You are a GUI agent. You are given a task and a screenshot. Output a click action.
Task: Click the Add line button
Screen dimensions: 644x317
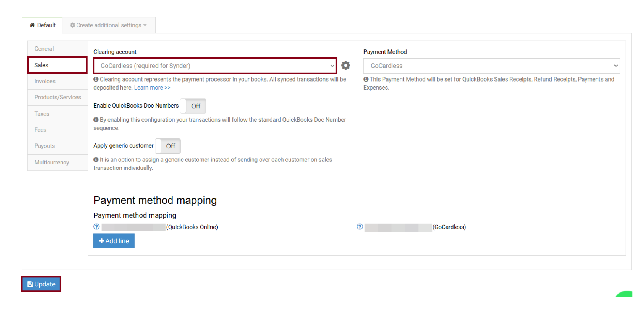(x=114, y=241)
